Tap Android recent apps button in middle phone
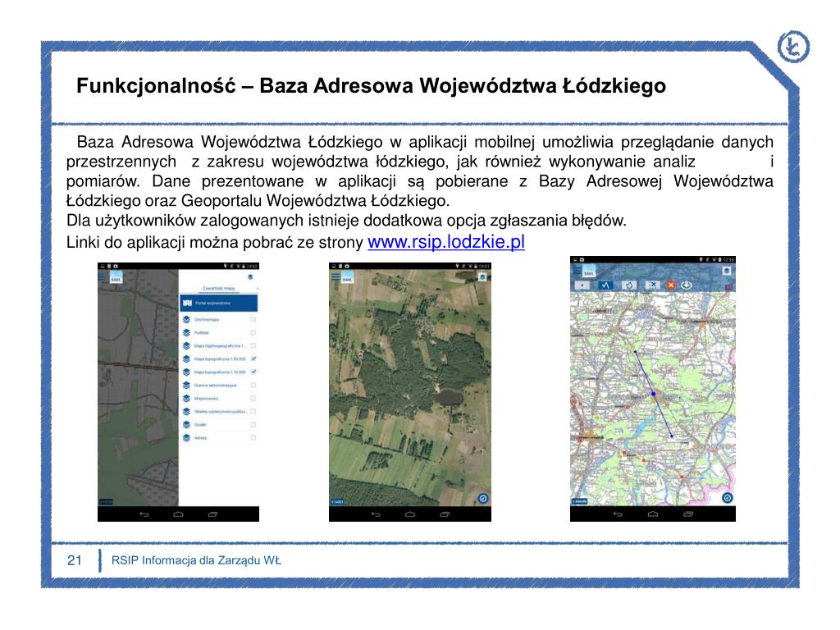Viewport: 840px width, 630px height. (445, 514)
